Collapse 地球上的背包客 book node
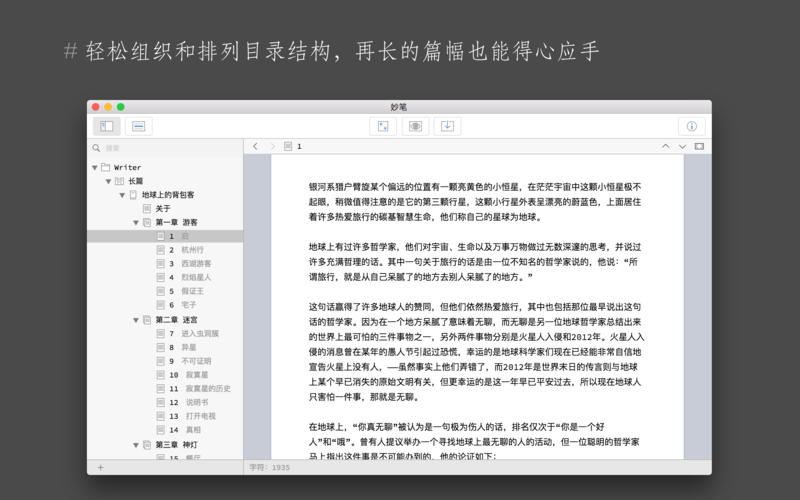 click(x=122, y=195)
